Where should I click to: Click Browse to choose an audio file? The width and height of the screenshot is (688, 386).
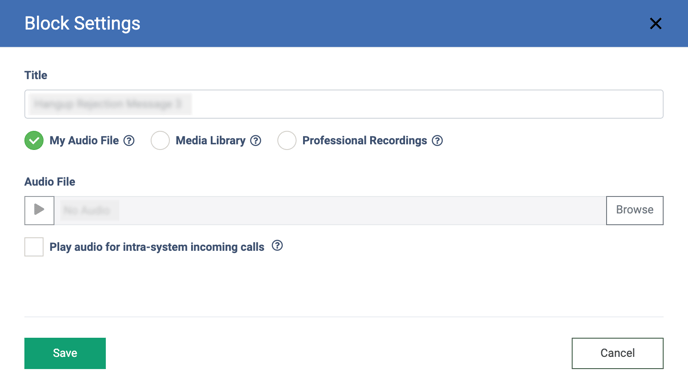[634, 210]
